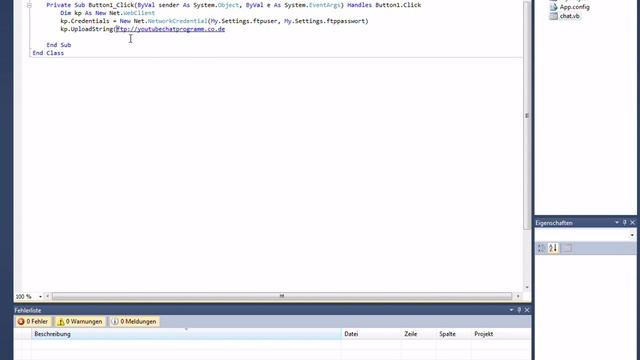640x360 pixels.
Task: Select chat.vb in Solution Explorer
Action: [569, 16]
